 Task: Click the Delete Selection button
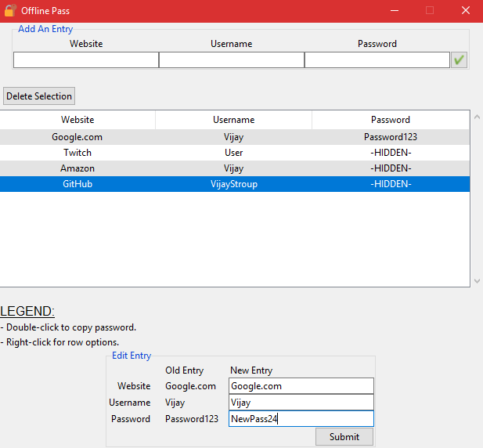[x=39, y=96]
